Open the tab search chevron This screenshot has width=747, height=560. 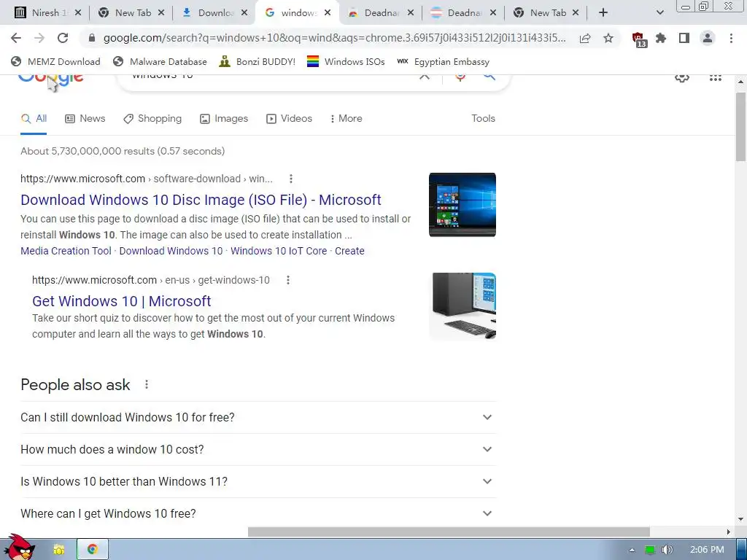(x=659, y=13)
